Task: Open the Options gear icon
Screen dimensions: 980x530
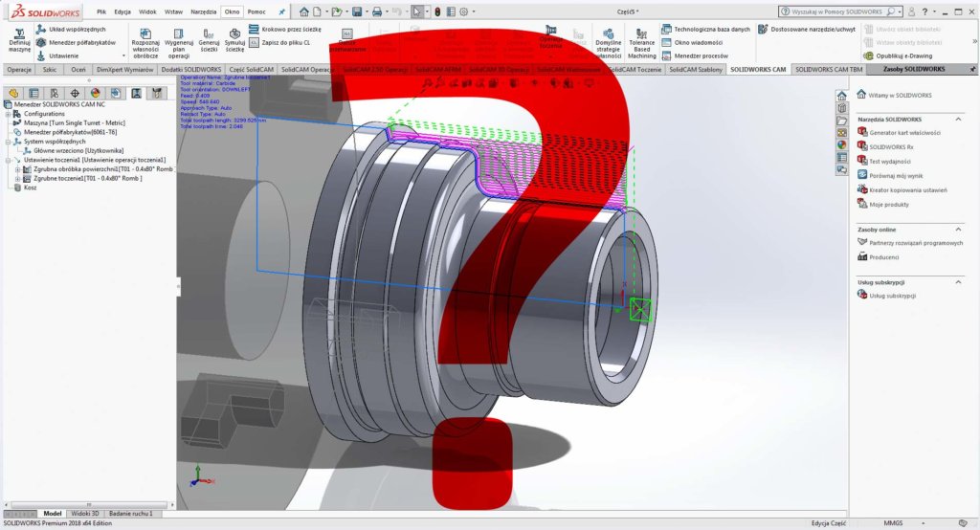Action: 464,11
